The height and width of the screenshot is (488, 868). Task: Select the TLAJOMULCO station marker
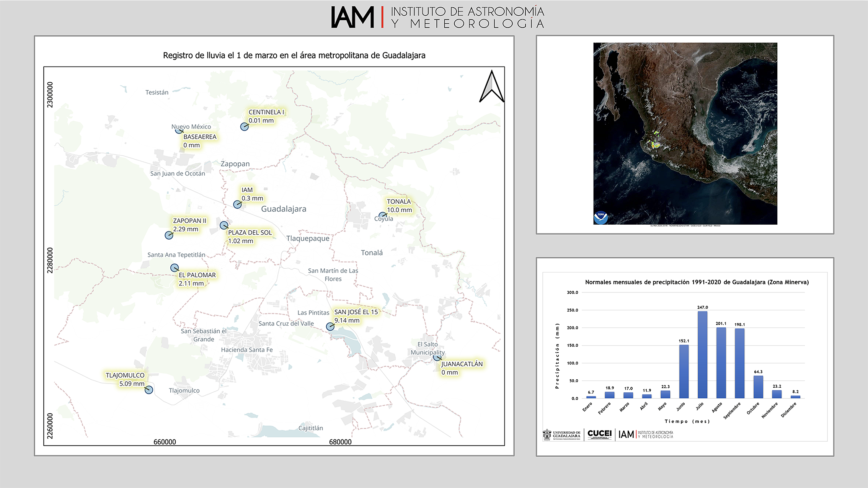(149, 390)
